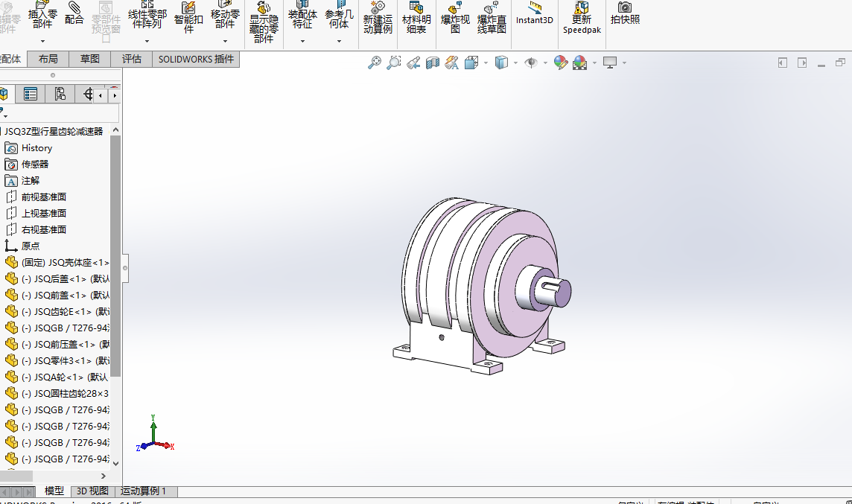Viewport: 852px width, 504px height.
Task: Open Bill of Materials (材料明细表)
Action: 416,17
